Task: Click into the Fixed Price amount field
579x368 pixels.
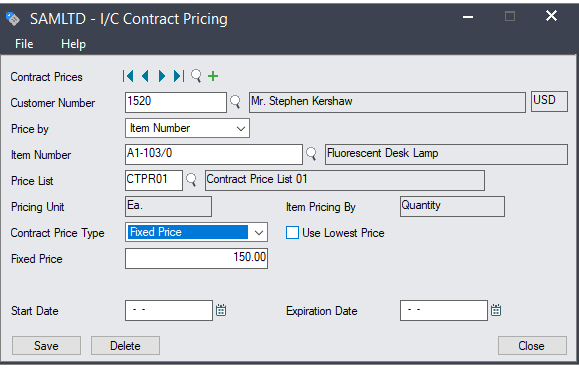Action: (x=196, y=258)
